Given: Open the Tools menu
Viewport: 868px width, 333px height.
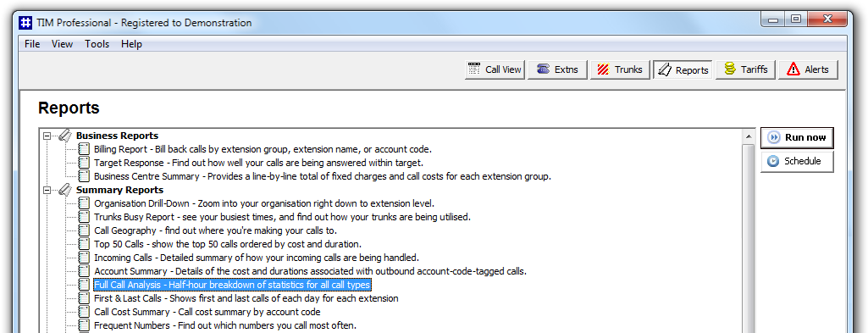Looking at the screenshot, I should 97,44.
